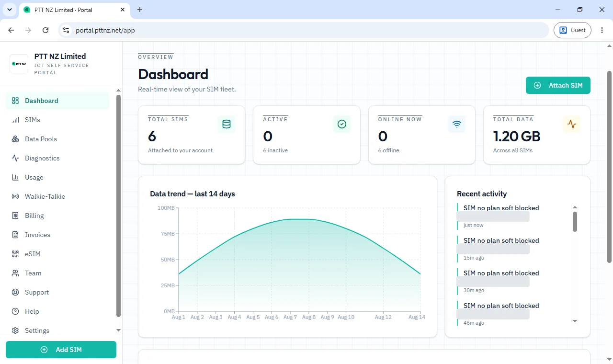Click the Attach SIM button
613x364 pixels.
[x=558, y=85]
